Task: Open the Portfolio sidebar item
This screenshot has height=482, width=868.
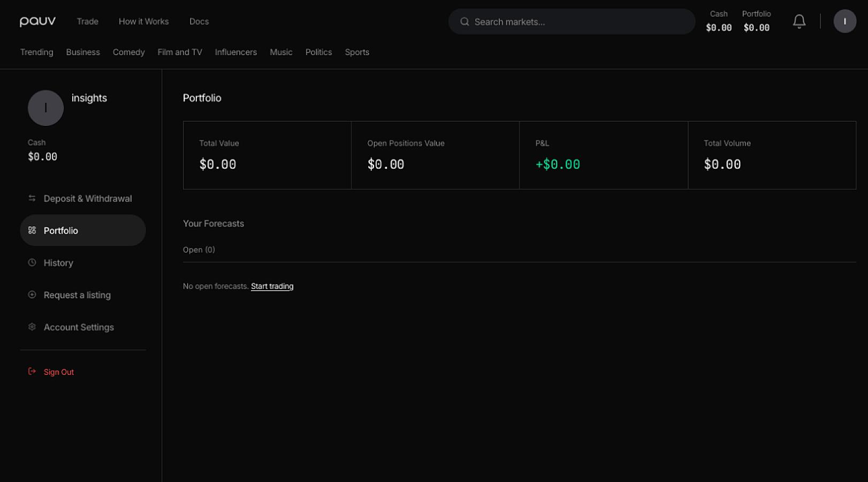Action: (x=83, y=230)
